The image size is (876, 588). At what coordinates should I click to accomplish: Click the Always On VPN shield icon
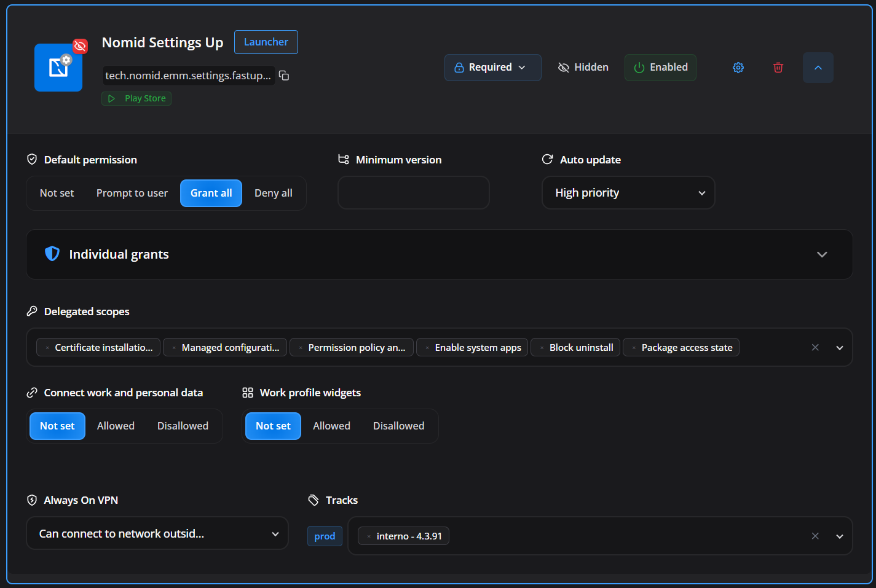click(32, 500)
